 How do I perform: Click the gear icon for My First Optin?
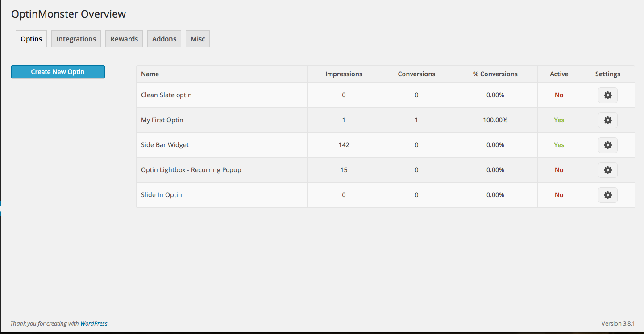pyautogui.click(x=607, y=120)
